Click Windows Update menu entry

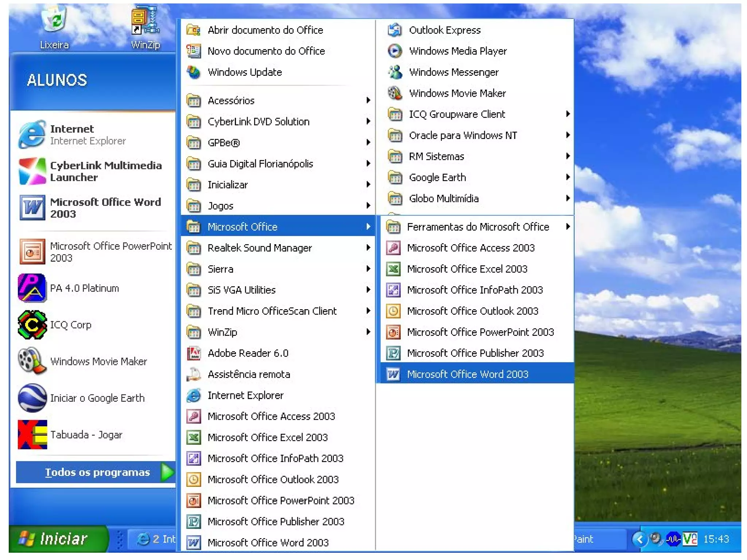[x=244, y=72]
